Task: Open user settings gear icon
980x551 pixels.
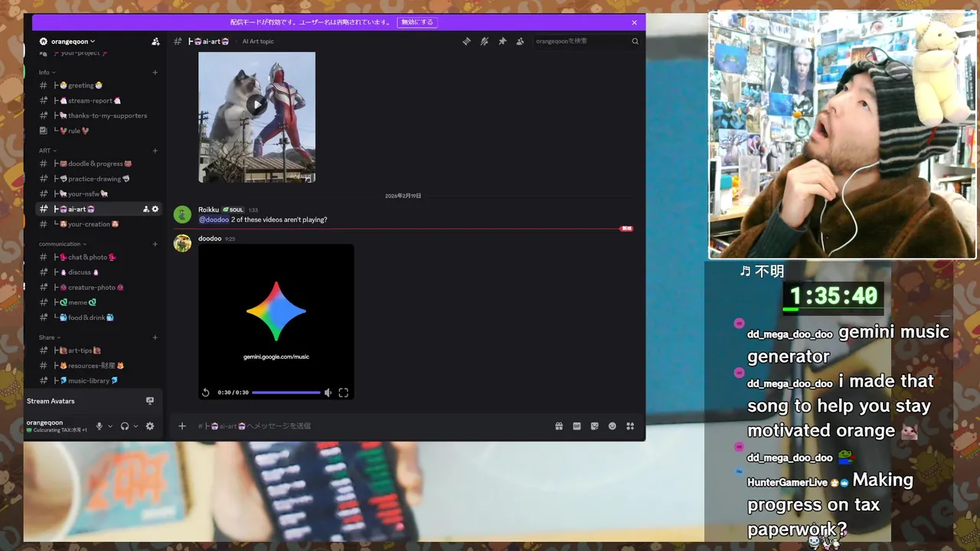Action: (x=150, y=426)
